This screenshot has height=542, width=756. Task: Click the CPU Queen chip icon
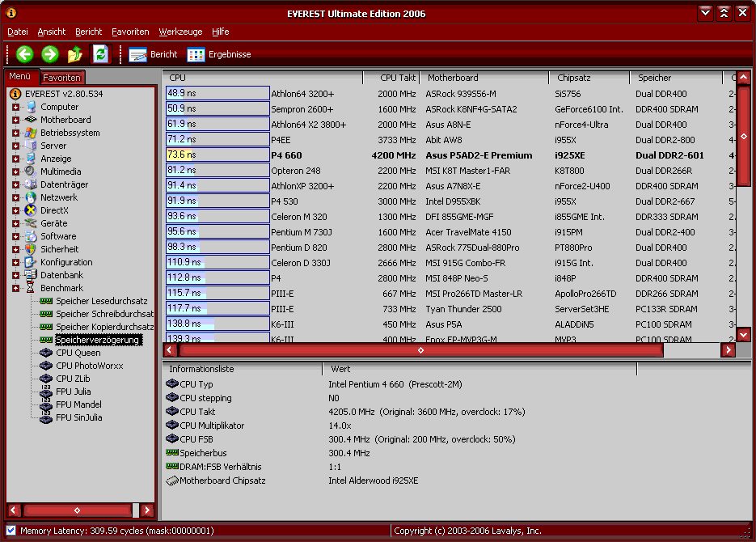click(x=46, y=353)
